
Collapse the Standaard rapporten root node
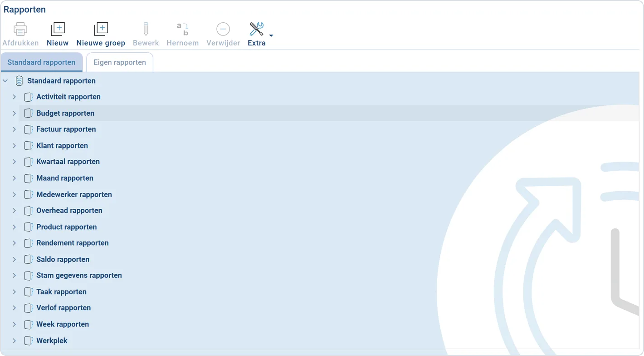(5, 81)
